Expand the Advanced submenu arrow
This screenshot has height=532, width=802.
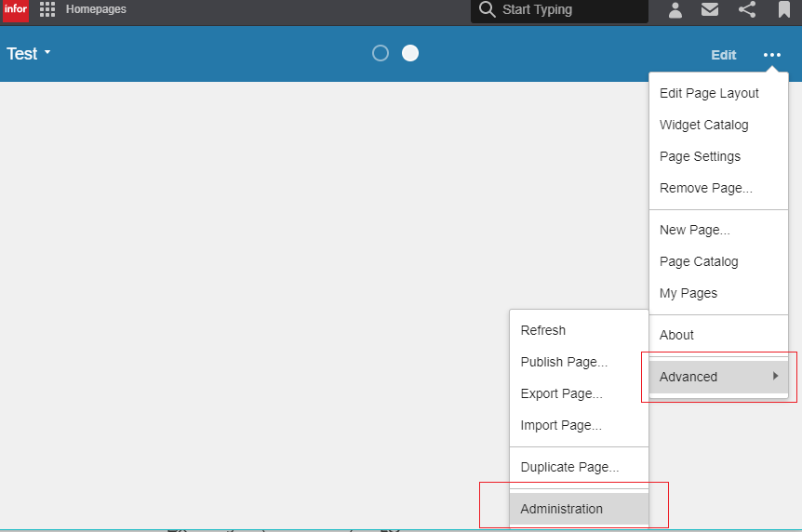coord(775,376)
